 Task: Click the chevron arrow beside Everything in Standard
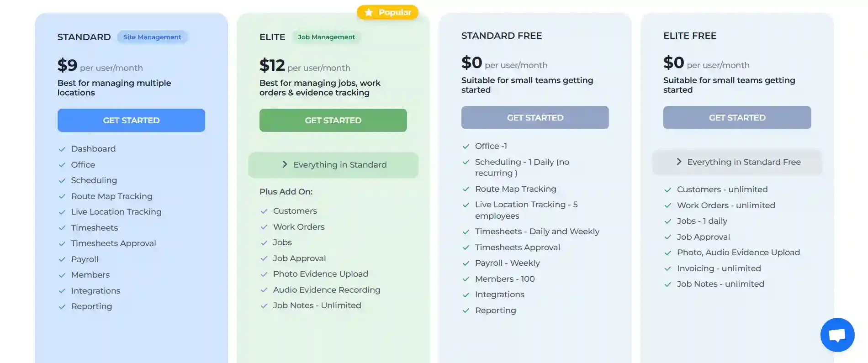285,164
